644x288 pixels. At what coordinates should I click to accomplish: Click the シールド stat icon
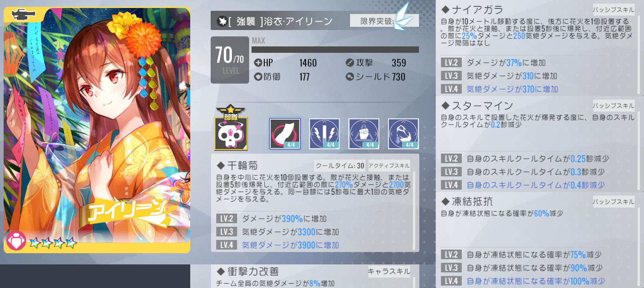pos(350,77)
